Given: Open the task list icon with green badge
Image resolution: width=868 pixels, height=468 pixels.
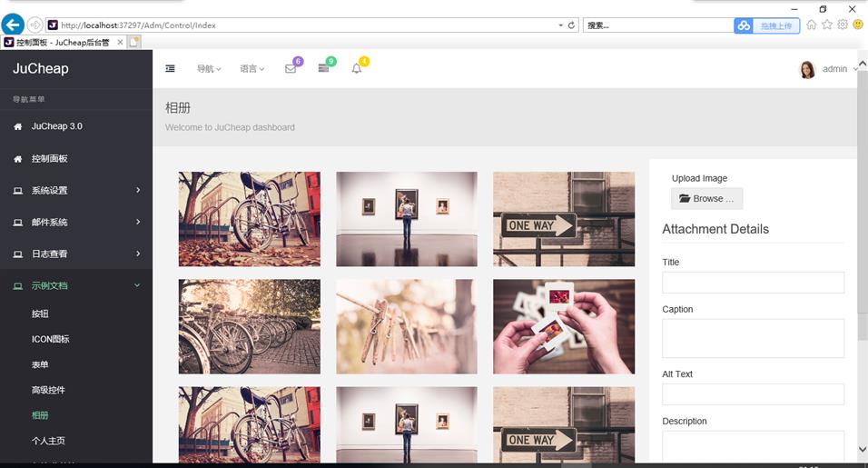Looking at the screenshot, I should [x=323, y=69].
